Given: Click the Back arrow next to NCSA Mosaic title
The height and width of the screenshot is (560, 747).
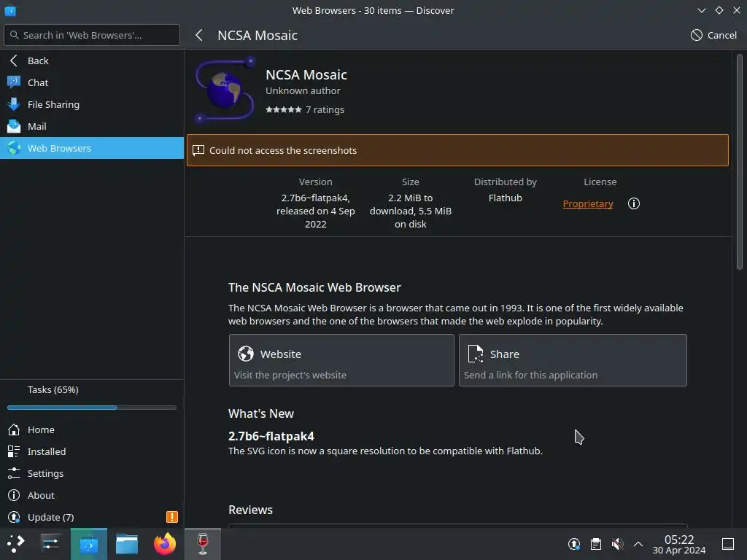Looking at the screenshot, I should 199,35.
